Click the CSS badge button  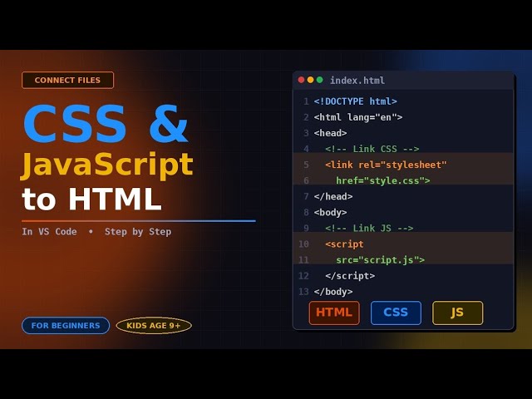click(x=396, y=313)
